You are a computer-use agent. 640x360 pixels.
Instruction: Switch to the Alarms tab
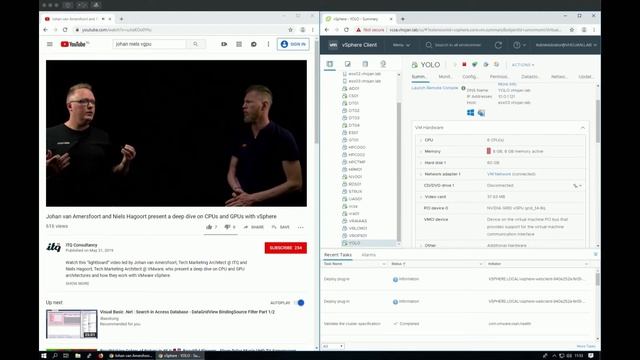click(x=369, y=255)
